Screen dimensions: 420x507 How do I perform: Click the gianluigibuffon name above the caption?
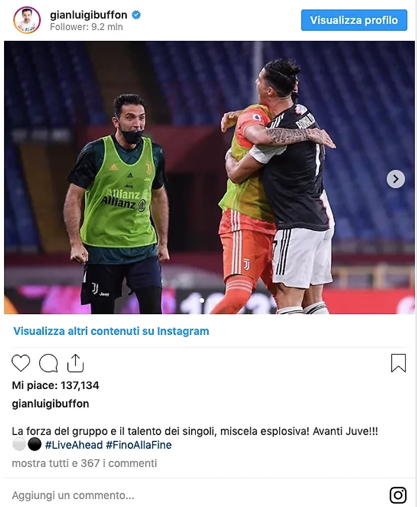pyautogui.click(x=51, y=404)
